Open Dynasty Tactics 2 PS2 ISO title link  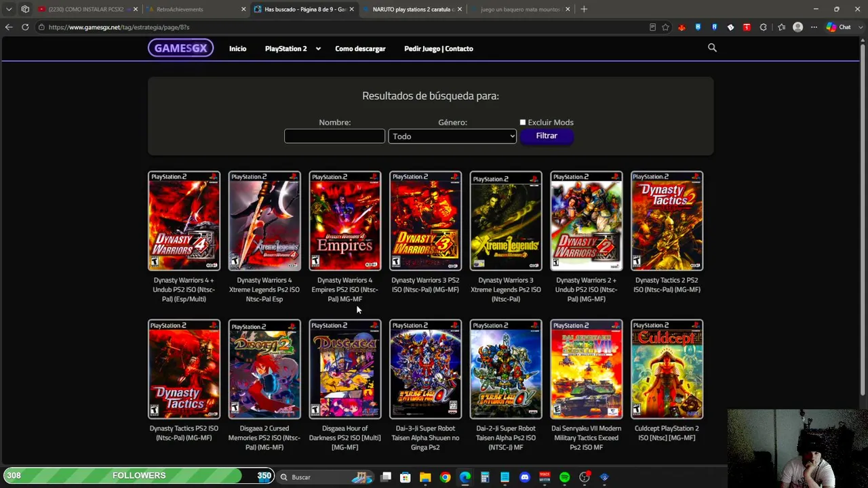click(x=667, y=285)
